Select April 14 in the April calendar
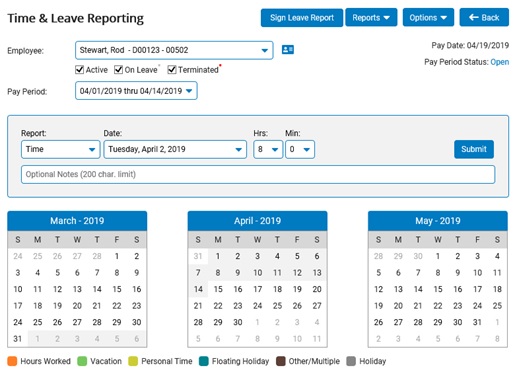Image resolution: width=515 pixels, height=374 pixels. point(198,289)
